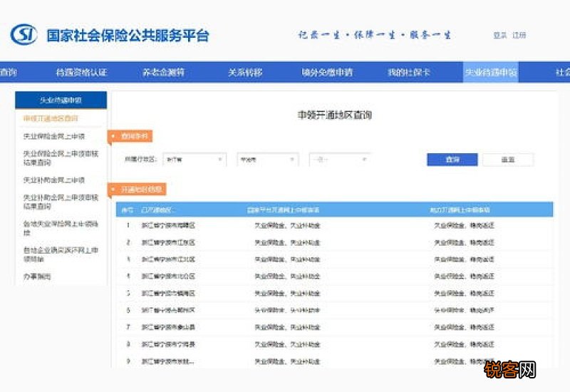Open 失业保险金网上申领审核结果查询 sidebar item
The height and width of the screenshot is (392, 570).
(x=61, y=158)
